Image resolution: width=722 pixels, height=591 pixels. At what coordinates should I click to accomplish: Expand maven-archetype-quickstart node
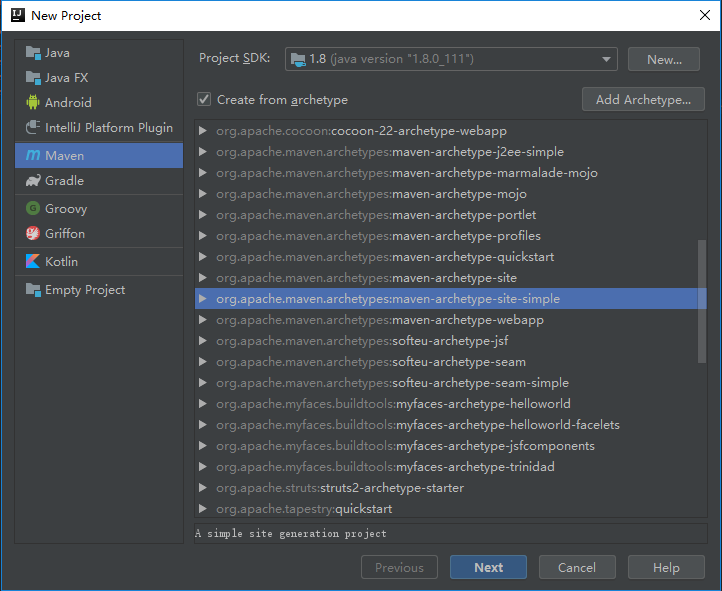coord(202,257)
